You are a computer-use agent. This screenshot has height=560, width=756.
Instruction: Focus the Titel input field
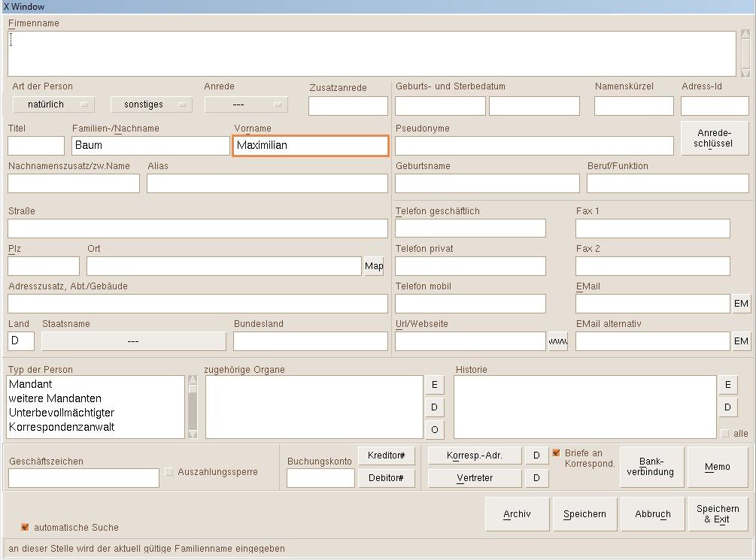point(36,146)
